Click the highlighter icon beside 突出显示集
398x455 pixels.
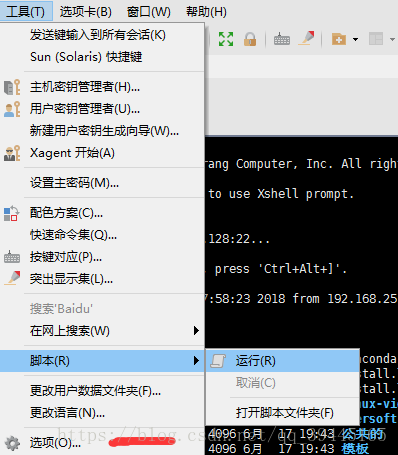pyautogui.click(x=12, y=278)
